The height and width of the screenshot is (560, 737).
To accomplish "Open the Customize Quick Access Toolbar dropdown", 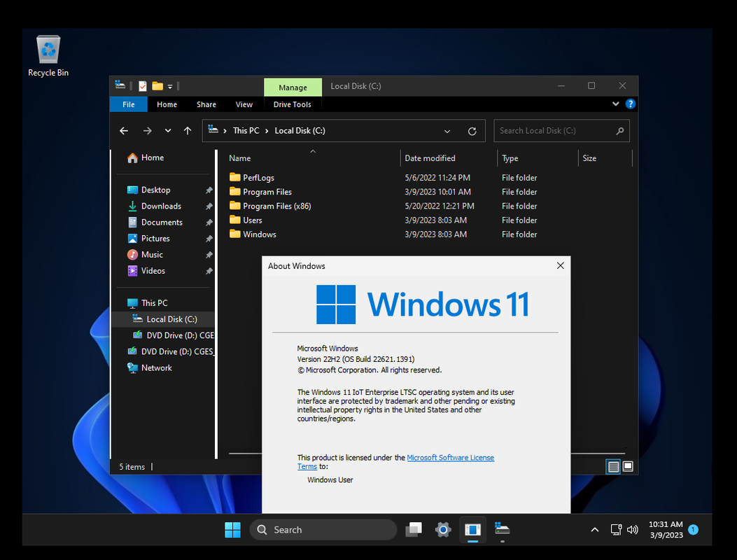I will coord(170,87).
